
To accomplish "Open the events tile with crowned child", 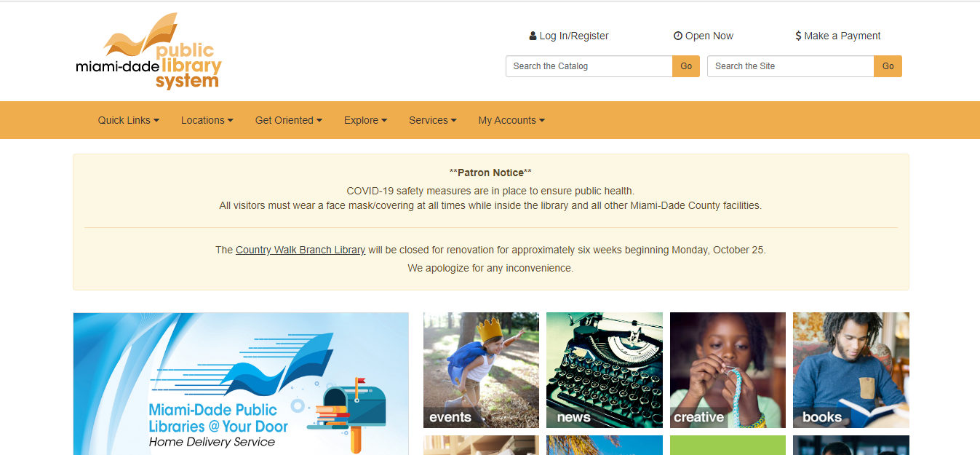I will coord(481,370).
